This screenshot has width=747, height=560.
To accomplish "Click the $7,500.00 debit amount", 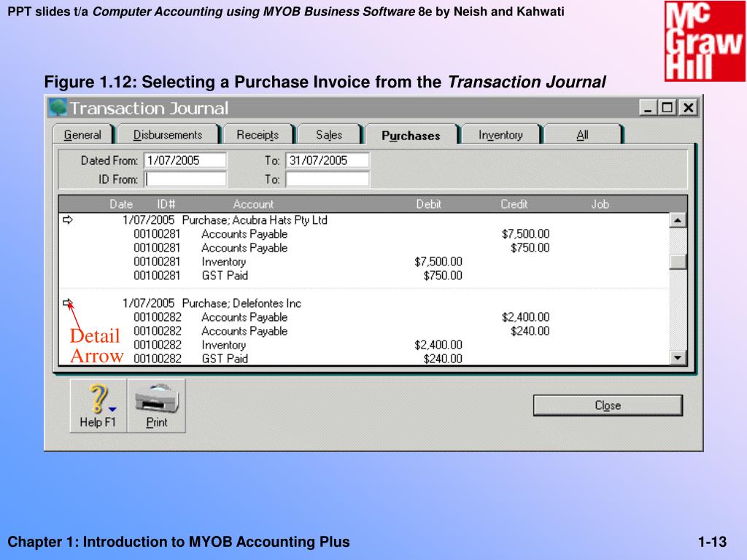I will tap(438, 262).
